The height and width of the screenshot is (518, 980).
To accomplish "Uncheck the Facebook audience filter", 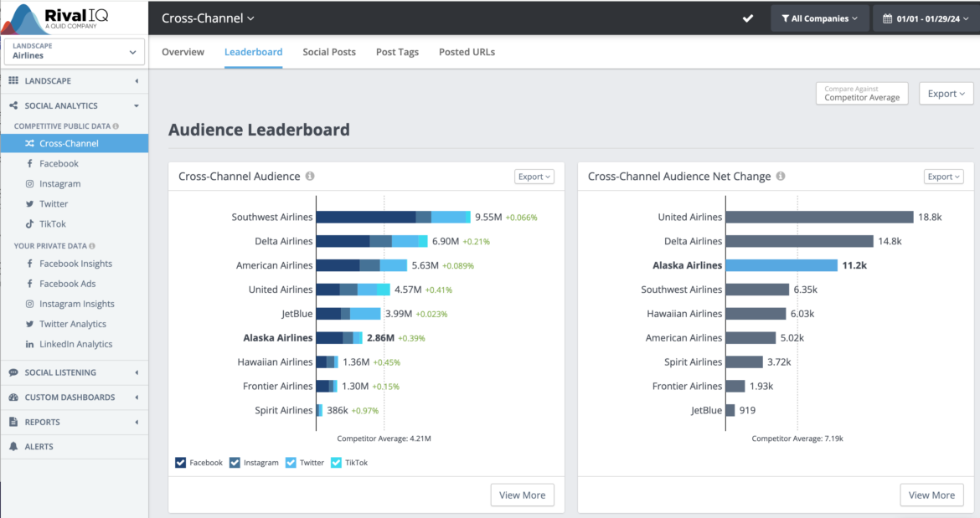I will click(180, 462).
